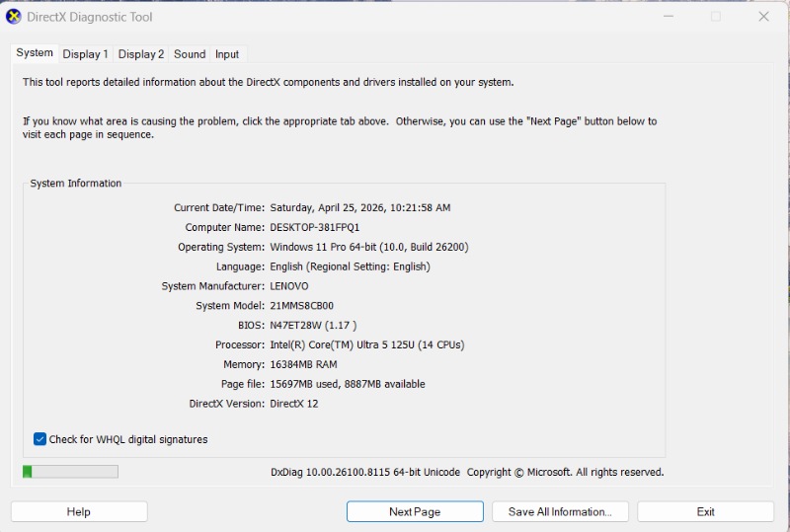Click the Operating System value text

[368, 247]
